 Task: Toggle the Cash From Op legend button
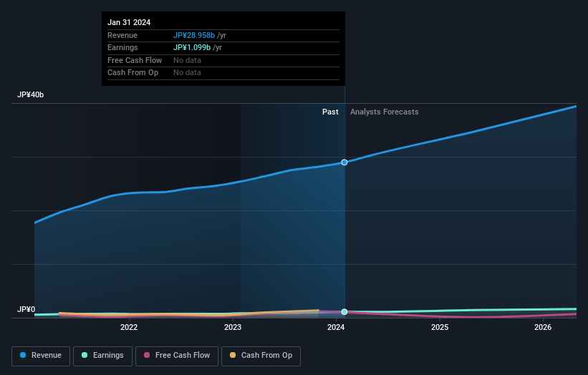point(261,356)
